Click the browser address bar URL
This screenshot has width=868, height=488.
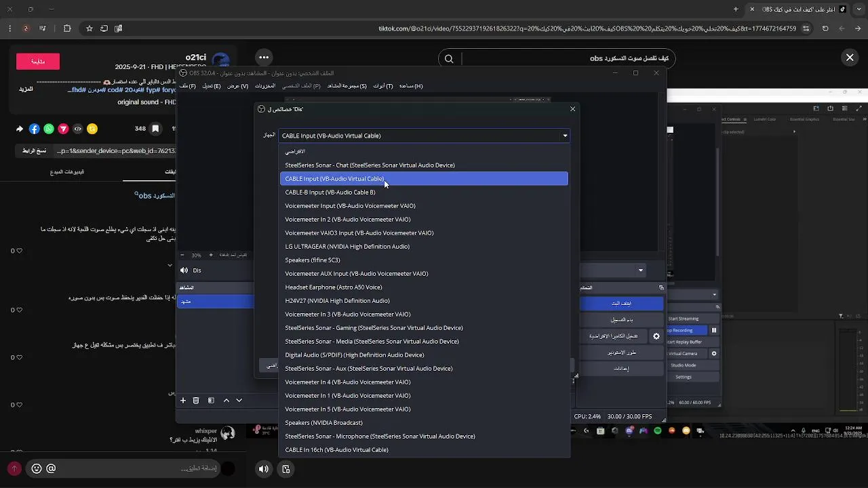(587, 28)
